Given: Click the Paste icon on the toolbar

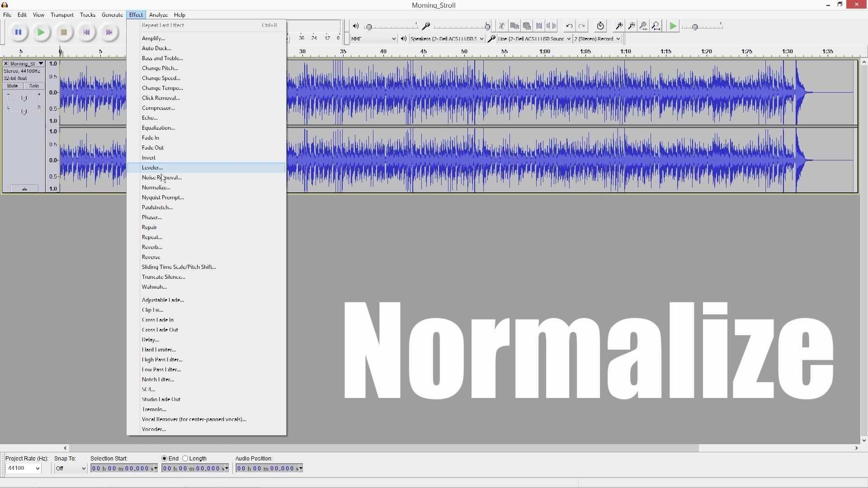Looking at the screenshot, I should [x=527, y=26].
